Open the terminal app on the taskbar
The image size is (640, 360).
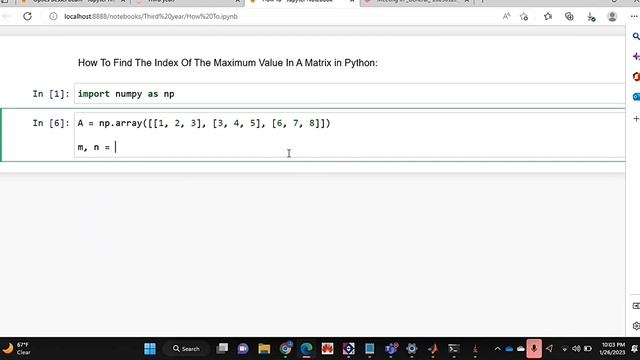[x=454, y=349]
